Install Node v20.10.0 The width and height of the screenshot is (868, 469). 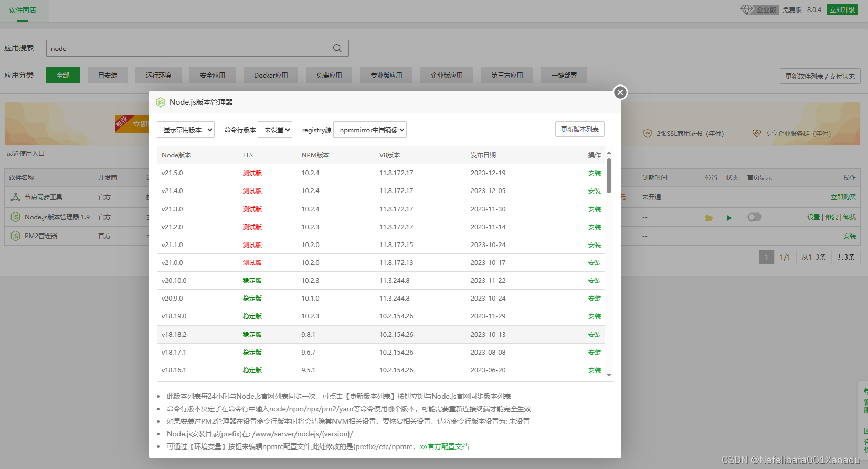coord(595,281)
